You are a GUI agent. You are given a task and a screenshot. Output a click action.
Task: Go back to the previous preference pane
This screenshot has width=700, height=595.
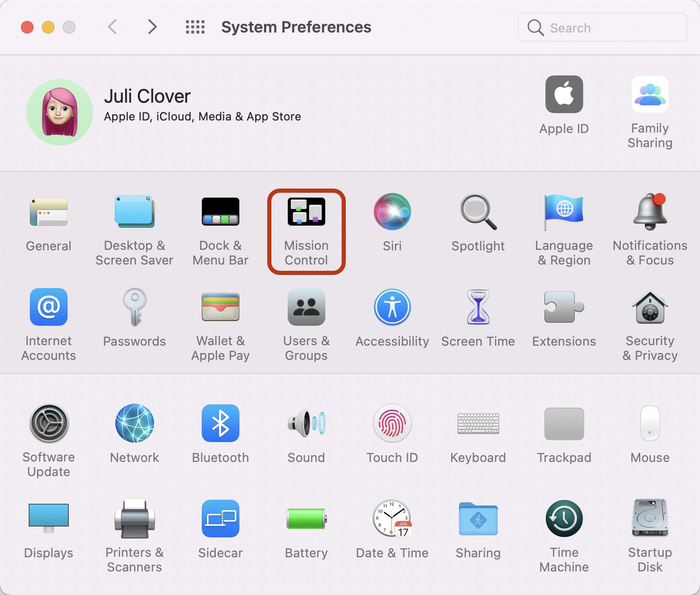click(112, 27)
